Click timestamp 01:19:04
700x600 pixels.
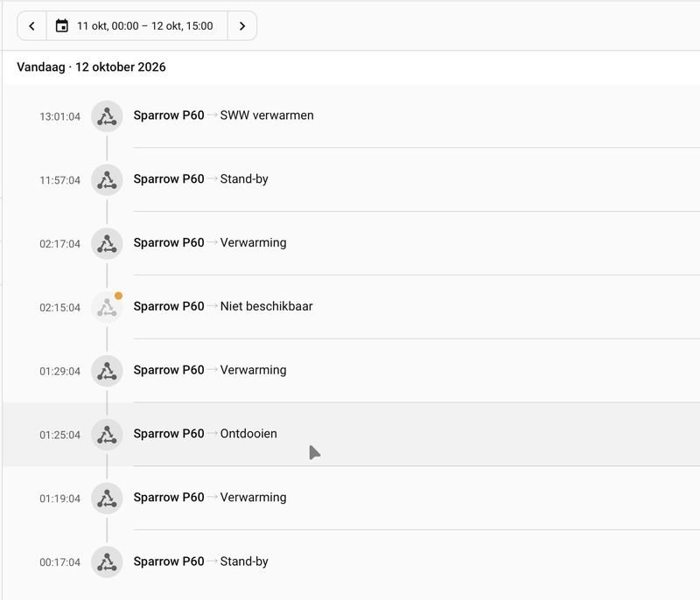click(59, 499)
